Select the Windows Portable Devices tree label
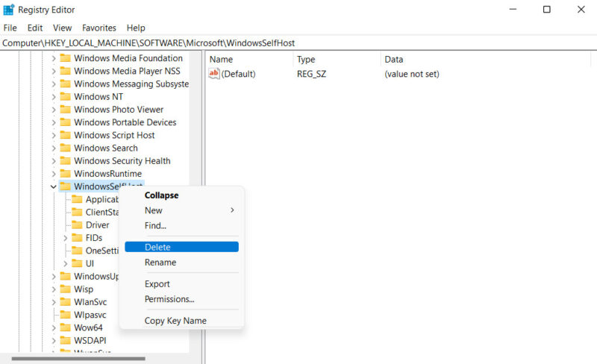Image resolution: width=597 pixels, height=364 pixels. pos(125,122)
